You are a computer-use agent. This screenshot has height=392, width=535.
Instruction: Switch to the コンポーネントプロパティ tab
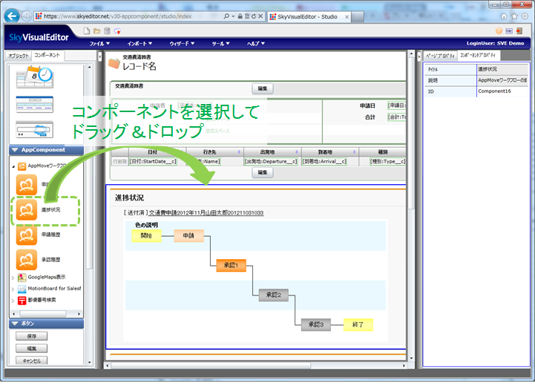click(478, 56)
